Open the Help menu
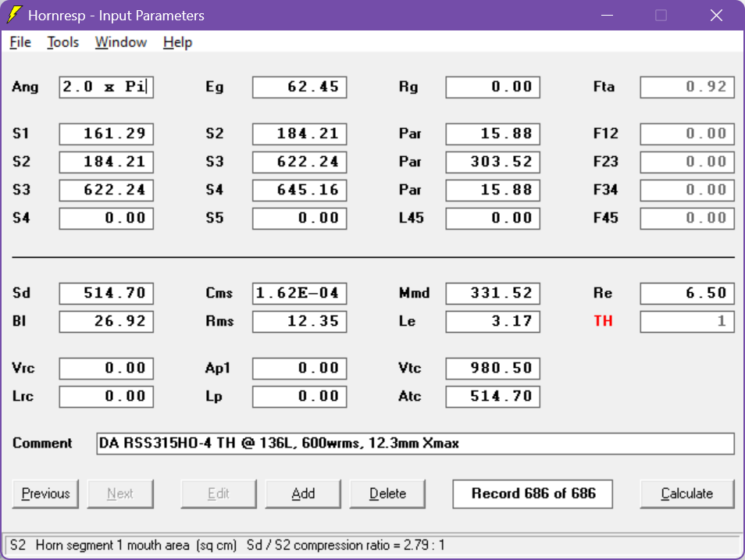The width and height of the screenshot is (745, 560). [x=178, y=42]
